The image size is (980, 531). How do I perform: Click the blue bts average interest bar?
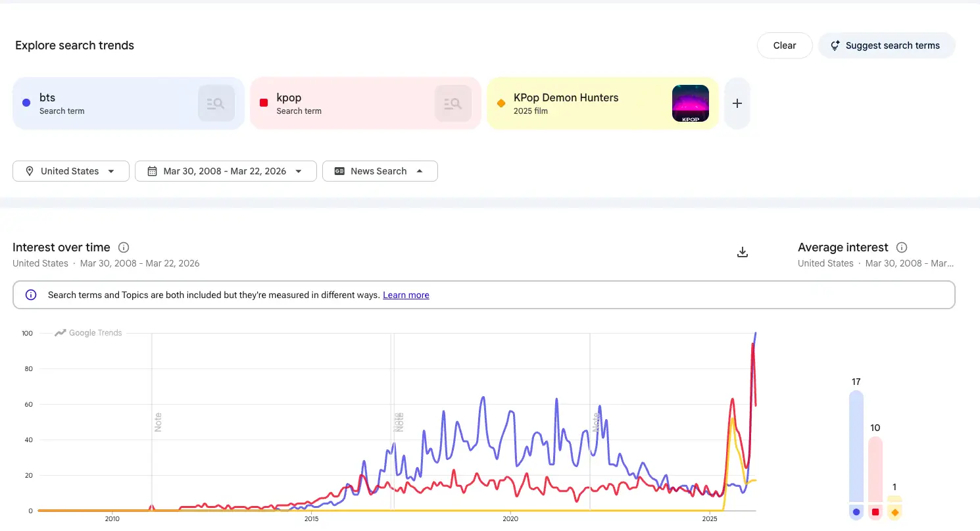[x=856, y=447]
